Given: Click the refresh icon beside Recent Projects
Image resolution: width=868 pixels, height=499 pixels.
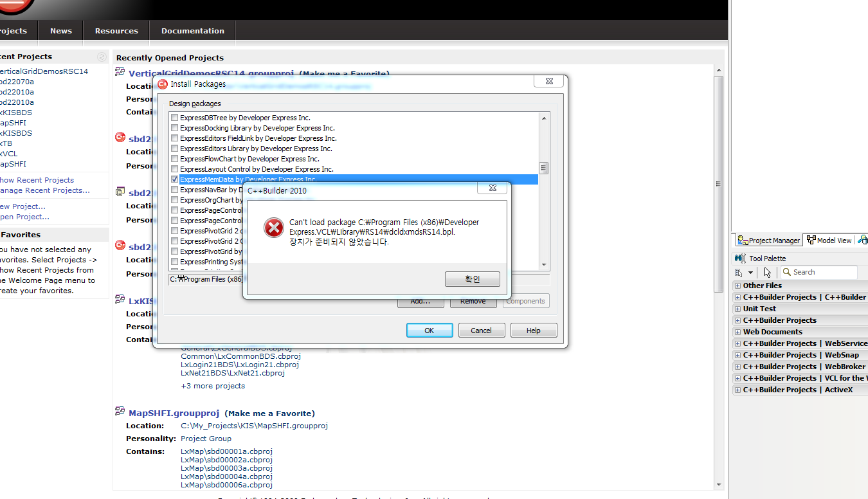Looking at the screenshot, I should click(x=102, y=57).
